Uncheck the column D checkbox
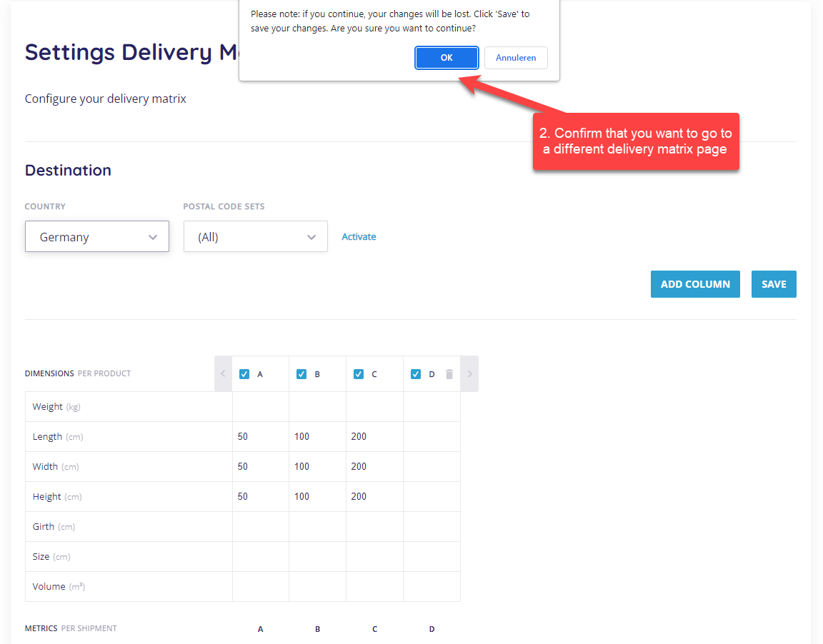 point(416,374)
